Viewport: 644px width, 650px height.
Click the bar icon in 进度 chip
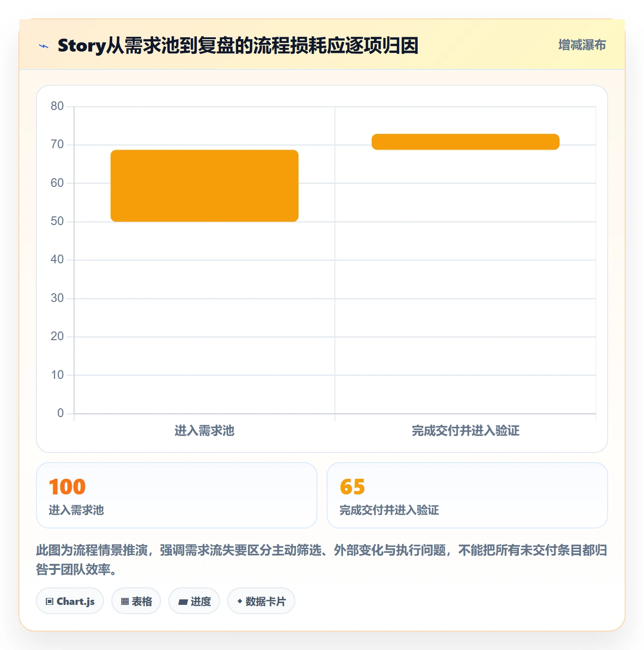[183, 602]
